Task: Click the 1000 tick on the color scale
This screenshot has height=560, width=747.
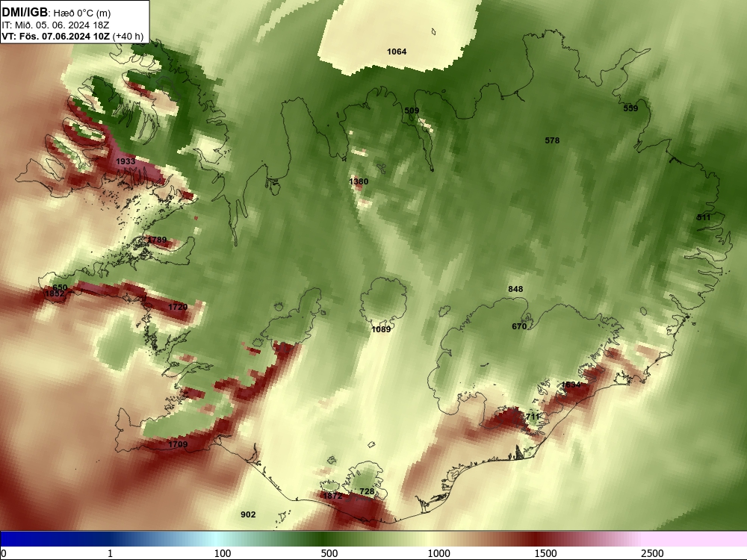Action: coord(438,553)
